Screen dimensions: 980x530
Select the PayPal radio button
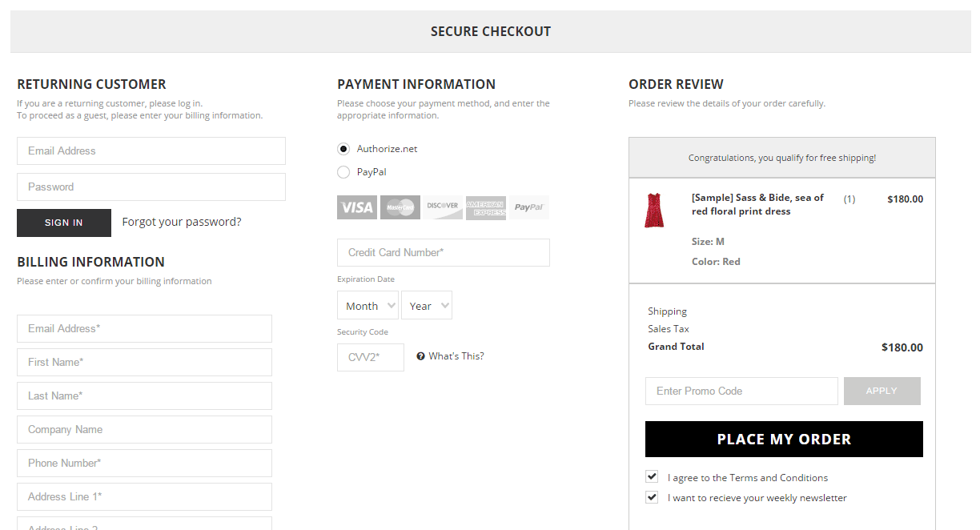[x=343, y=172]
